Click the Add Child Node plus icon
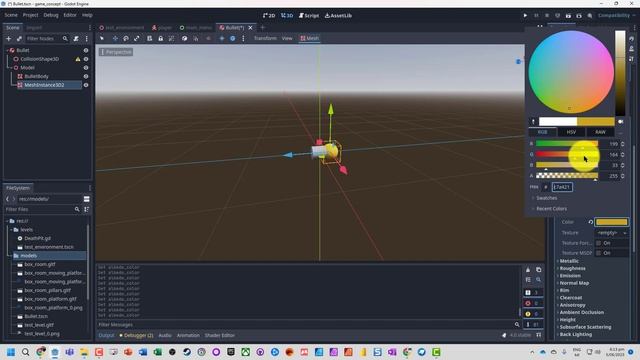The height and width of the screenshot is (360, 640). tap(9, 39)
